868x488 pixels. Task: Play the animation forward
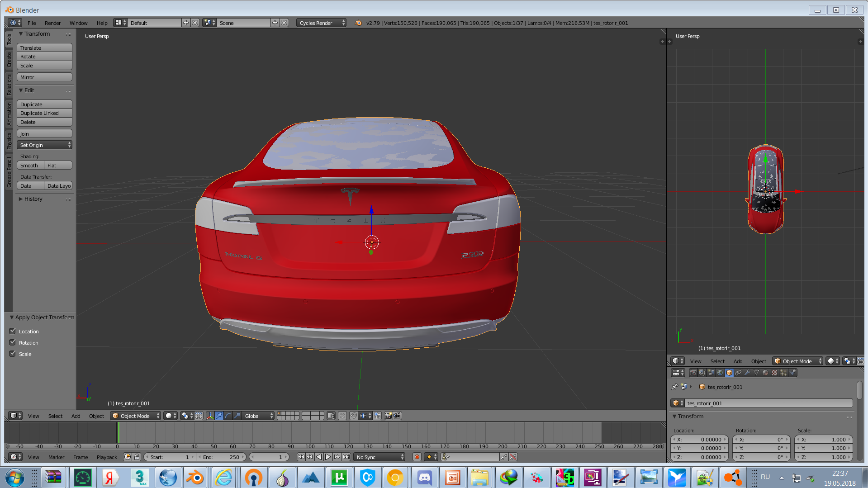click(x=328, y=457)
